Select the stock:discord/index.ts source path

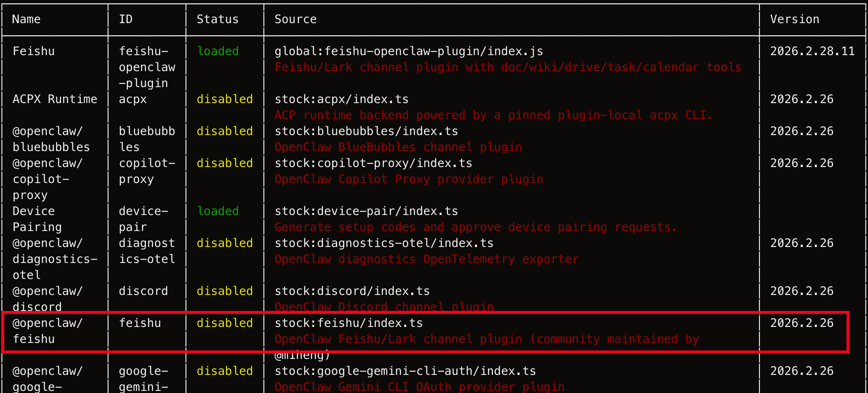point(352,291)
